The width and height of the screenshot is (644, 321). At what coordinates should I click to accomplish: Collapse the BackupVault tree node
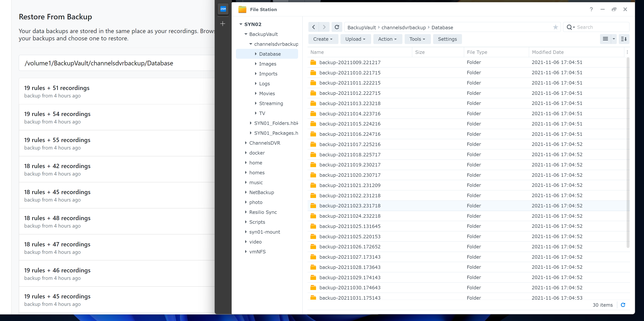(246, 34)
